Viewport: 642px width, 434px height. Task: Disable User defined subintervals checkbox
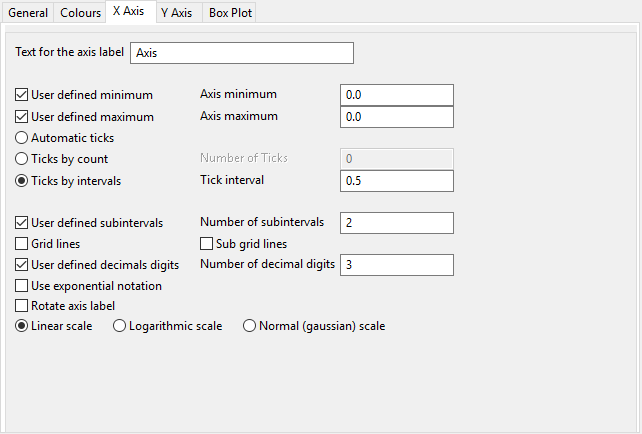pyautogui.click(x=22, y=222)
